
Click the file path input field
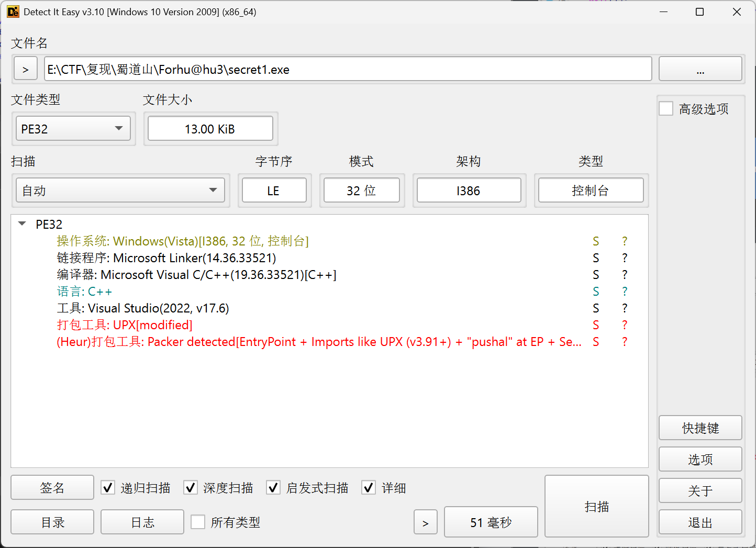pos(348,69)
